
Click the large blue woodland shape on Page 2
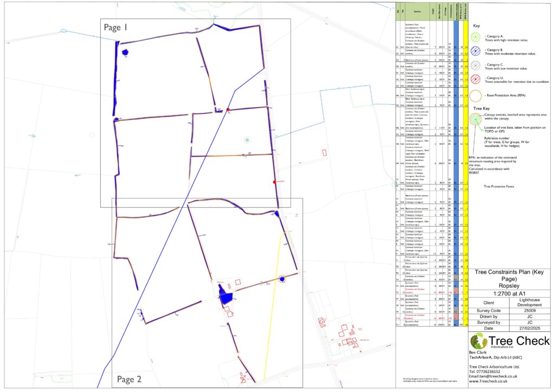coord(225,297)
